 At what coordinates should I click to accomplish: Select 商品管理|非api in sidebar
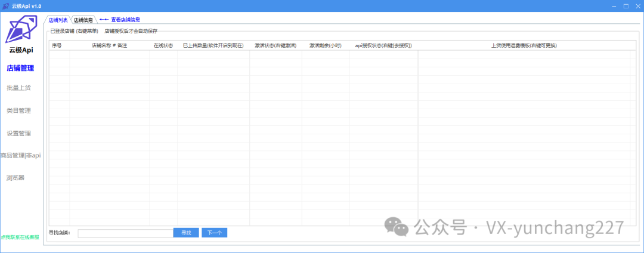coord(20,155)
